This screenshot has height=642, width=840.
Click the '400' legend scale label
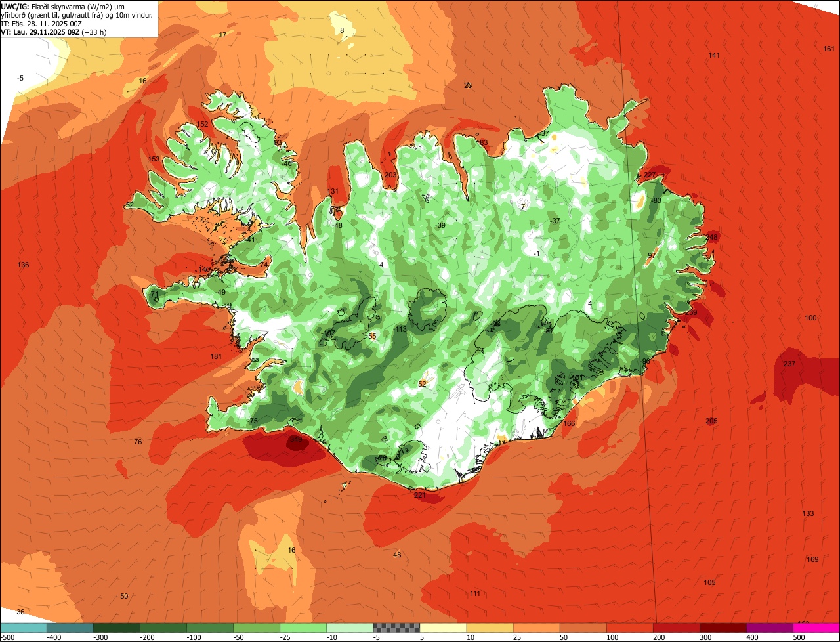click(753, 637)
